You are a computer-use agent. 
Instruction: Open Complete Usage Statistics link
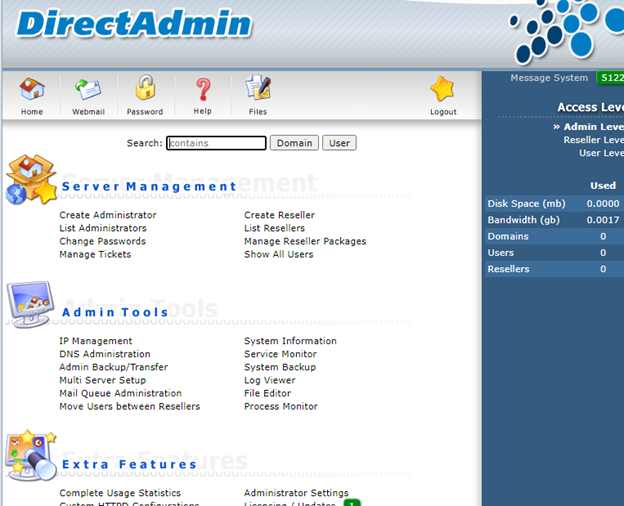(120, 493)
